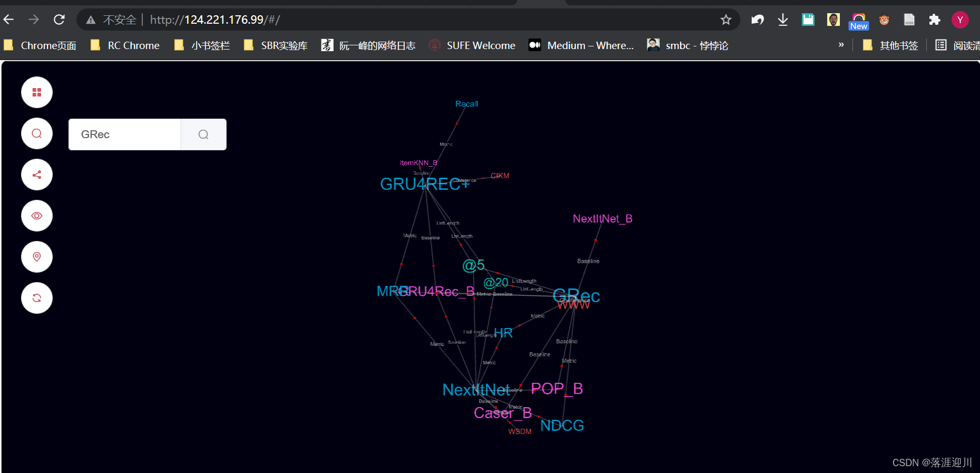The height and width of the screenshot is (473, 980).
Task: Open the grid menu round button
Action: 37,92
